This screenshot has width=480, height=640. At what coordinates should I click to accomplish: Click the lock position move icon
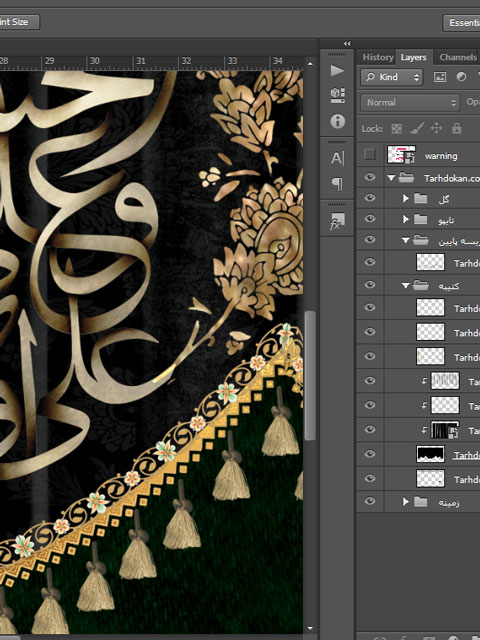[436, 129]
